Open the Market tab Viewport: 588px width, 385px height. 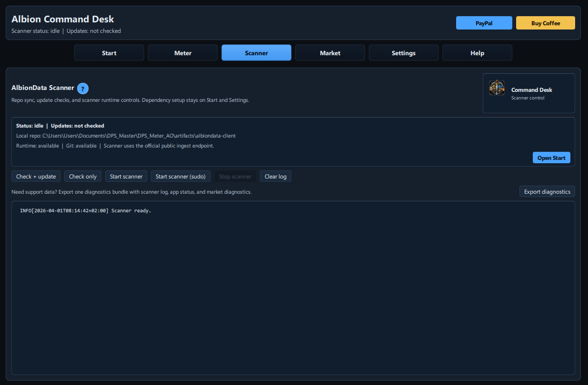(x=329, y=52)
